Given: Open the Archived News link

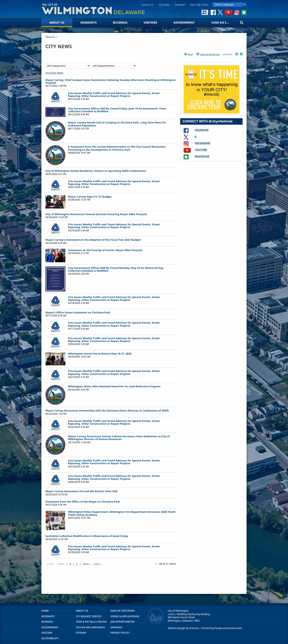Looking at the screenshot, I should [54, 73].
